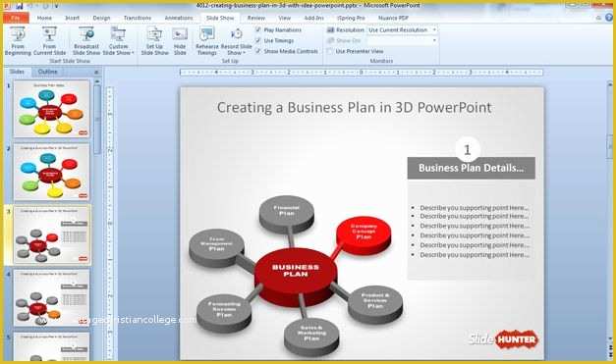Image resolution: width=616 pixels, height=364 pixels.
Task: Switch to the View tab
Action: [285, 18]
